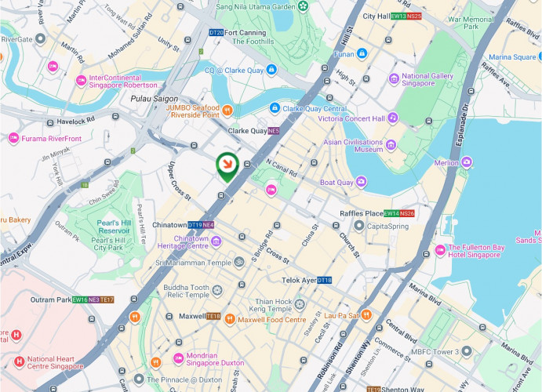Select the National Heart Centre hospital icon
Viewport: 542px width, 392px height.
19,362
